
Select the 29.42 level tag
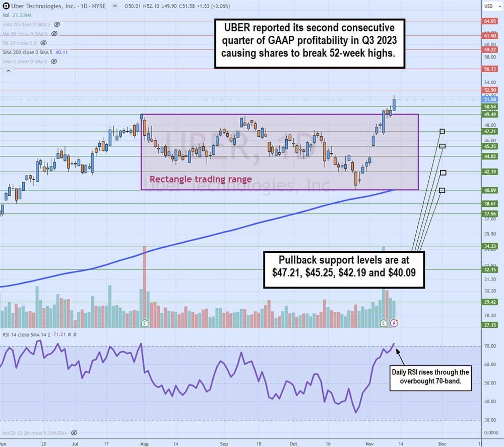[490, 302]
